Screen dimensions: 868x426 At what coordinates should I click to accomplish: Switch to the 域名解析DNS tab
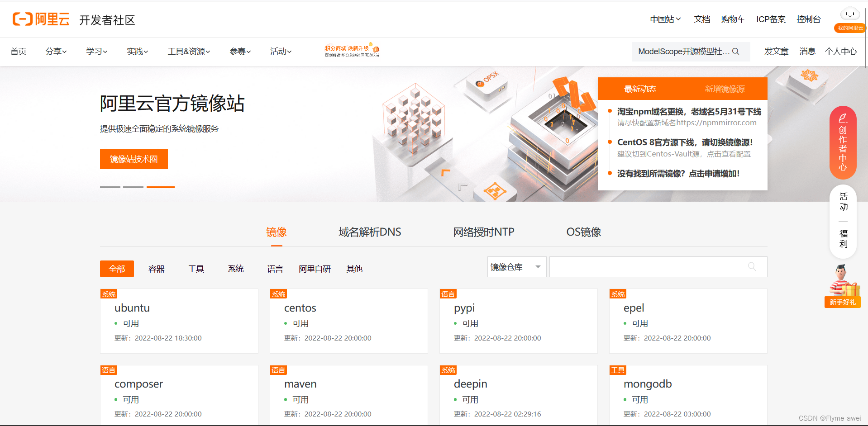click(x=369, y=232)
